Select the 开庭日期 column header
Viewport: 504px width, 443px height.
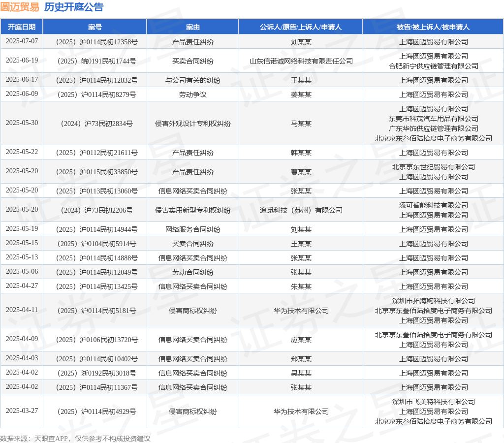coord(22,27)
